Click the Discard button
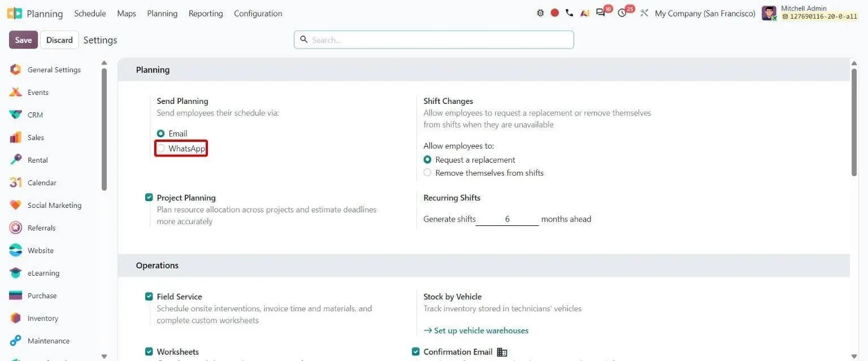The height and width of the screenshot is (361, 868). tap(59, 40)
